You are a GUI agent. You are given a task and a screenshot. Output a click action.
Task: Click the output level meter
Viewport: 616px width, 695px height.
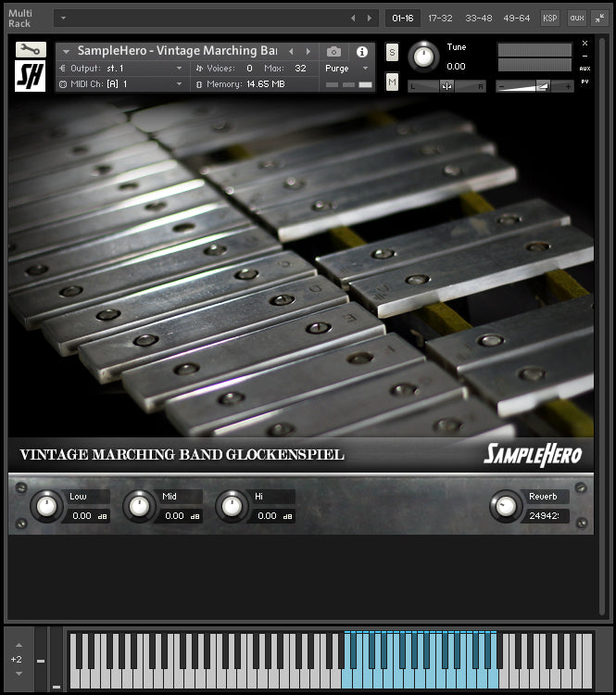534,57
